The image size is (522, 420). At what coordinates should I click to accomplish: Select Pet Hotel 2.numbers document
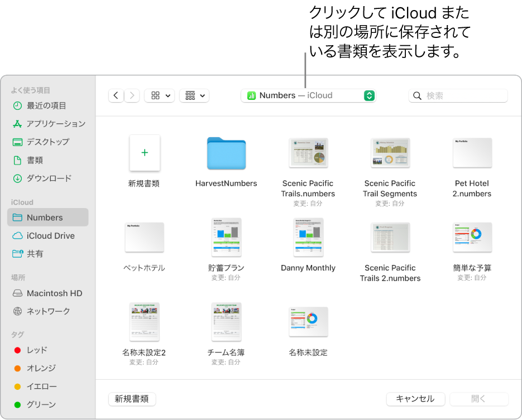[472, 153]
